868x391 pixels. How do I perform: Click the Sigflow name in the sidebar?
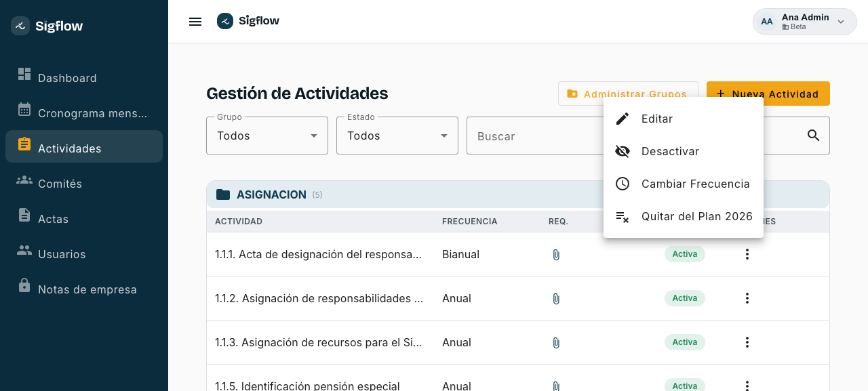point(59,26)
